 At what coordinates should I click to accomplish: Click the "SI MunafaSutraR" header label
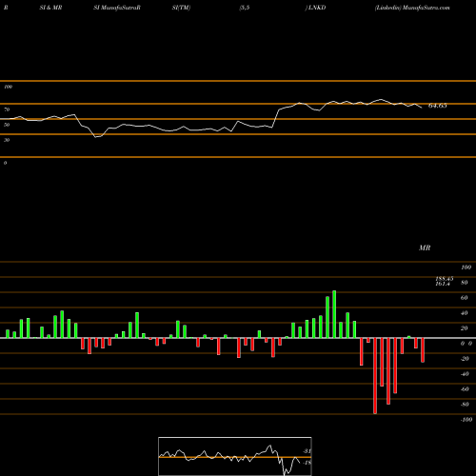[117, 8]
